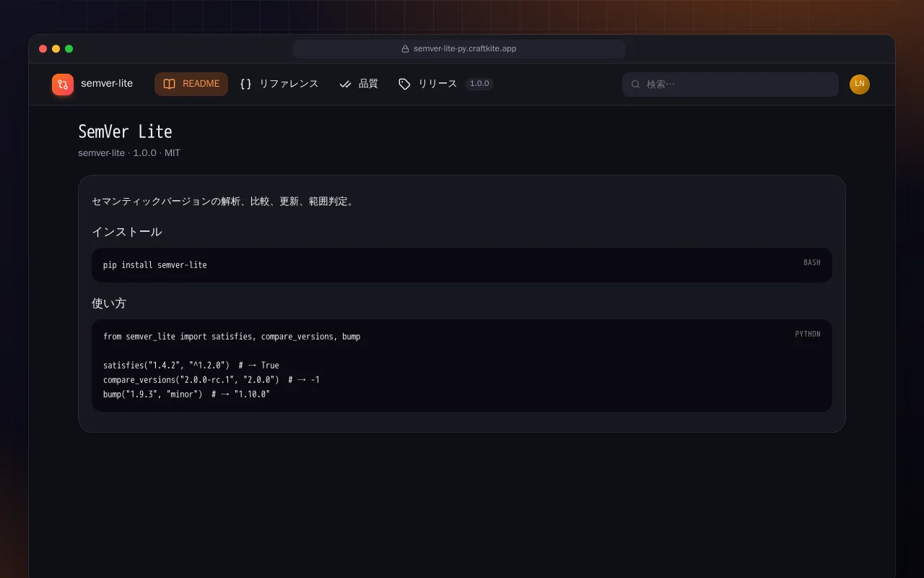
Task: Click the lock icon in address bar
Action: (x=406, y=49)
